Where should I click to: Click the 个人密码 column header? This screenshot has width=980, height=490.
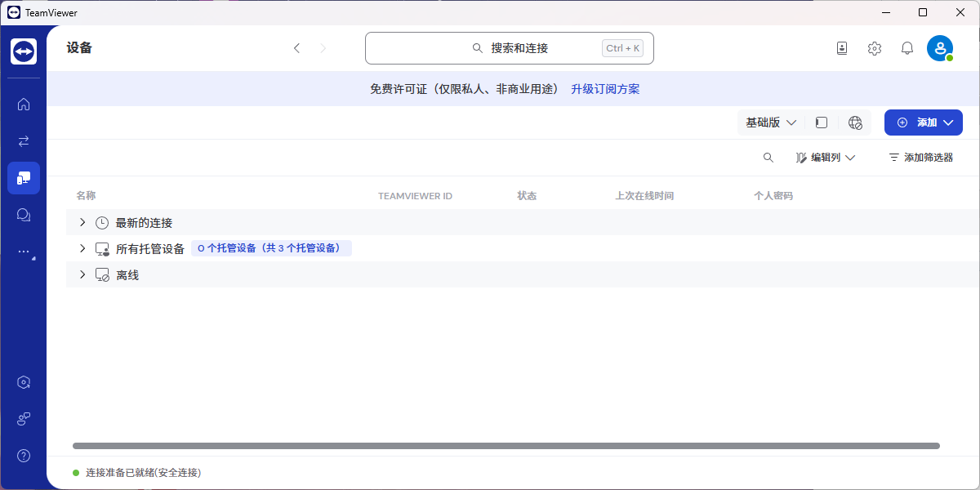pos(773,196)
